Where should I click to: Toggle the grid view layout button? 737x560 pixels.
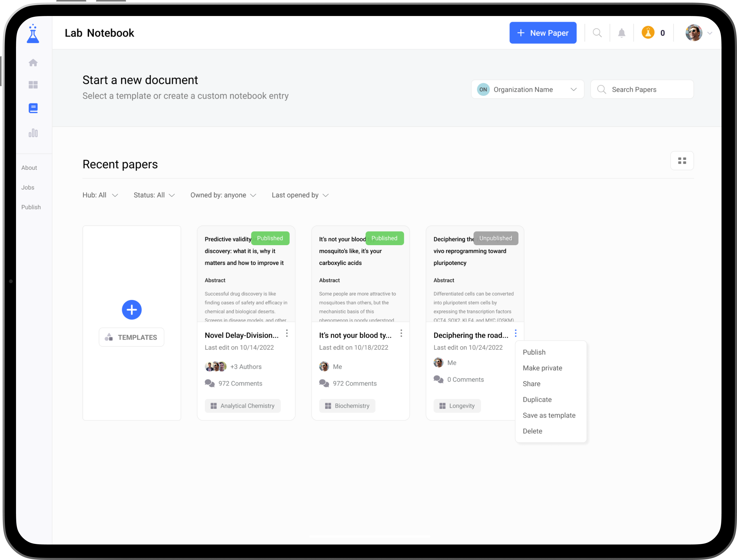pyautogui.click(x=682, y=161)
